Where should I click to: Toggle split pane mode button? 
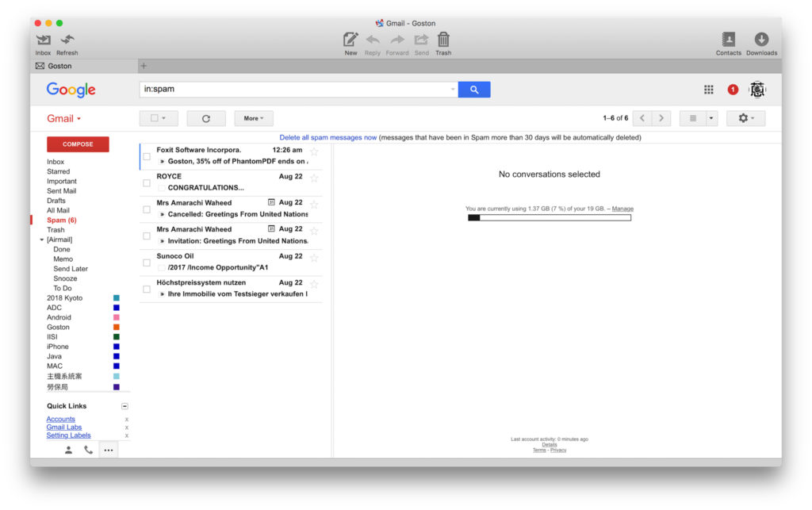pyautogui.click(x=692, y=118)
